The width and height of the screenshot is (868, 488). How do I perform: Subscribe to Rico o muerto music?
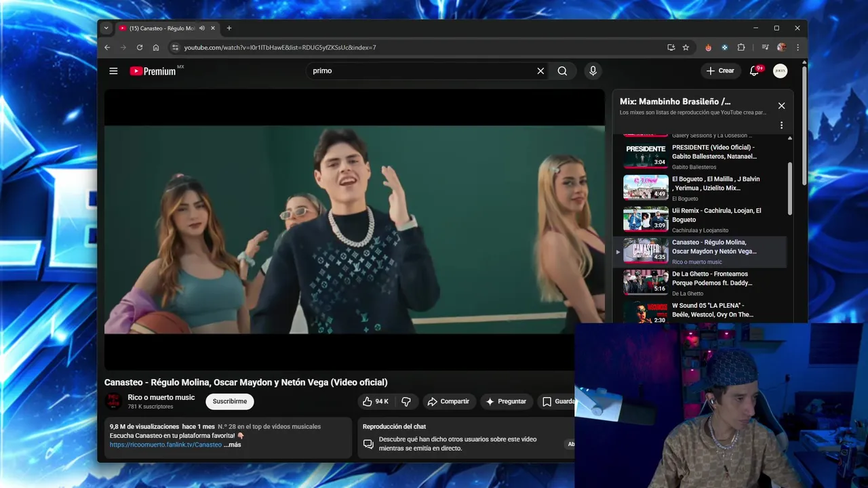pos(230,401)
